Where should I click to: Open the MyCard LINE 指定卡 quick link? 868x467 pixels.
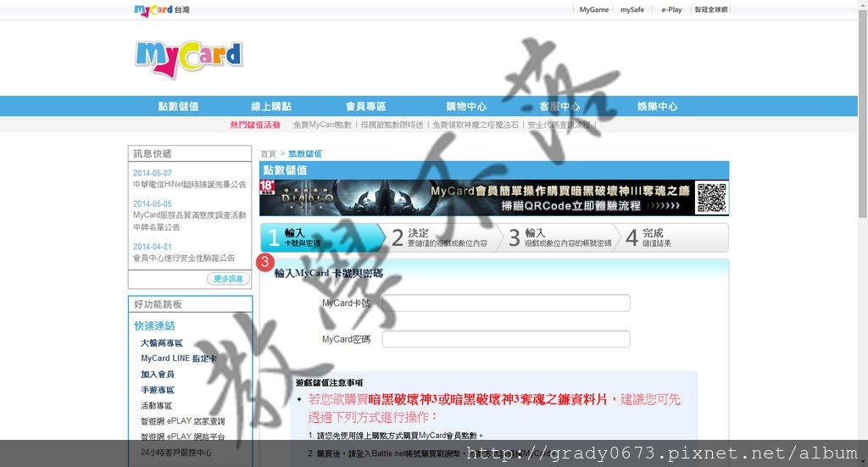[x=179, y=359]
